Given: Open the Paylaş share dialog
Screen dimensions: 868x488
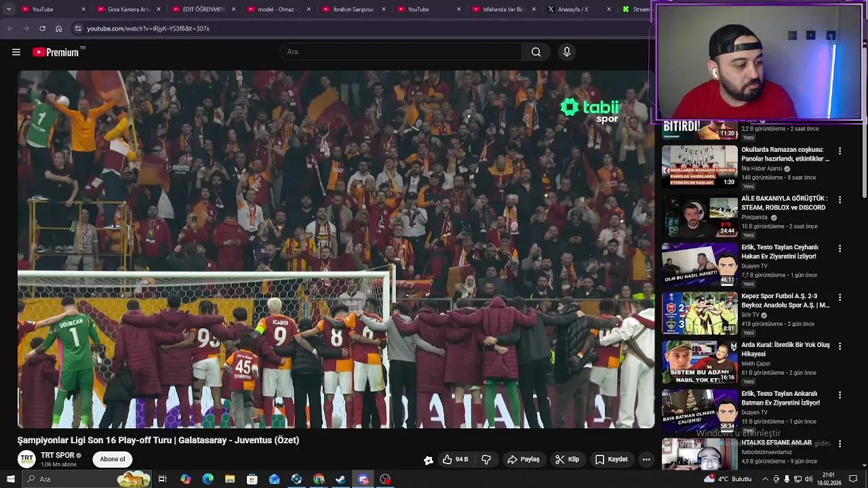Looking at the screenshot, I should [x=523, y=460].
